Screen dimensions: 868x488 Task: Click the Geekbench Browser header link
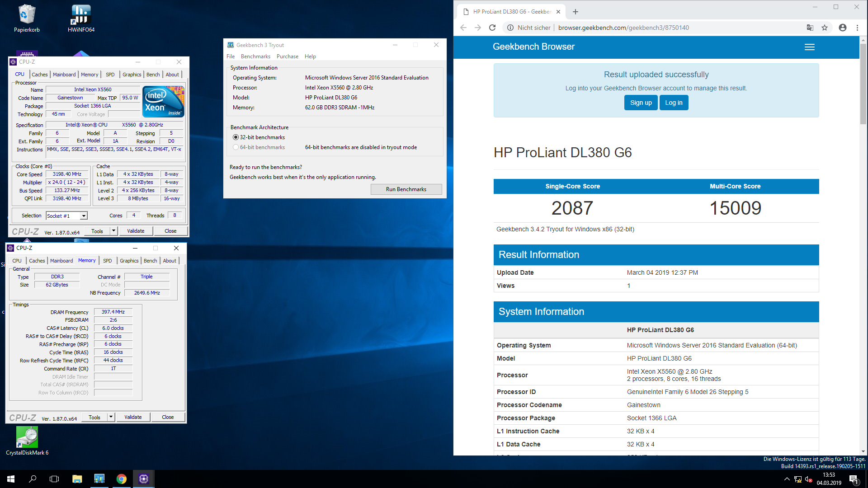533,47
